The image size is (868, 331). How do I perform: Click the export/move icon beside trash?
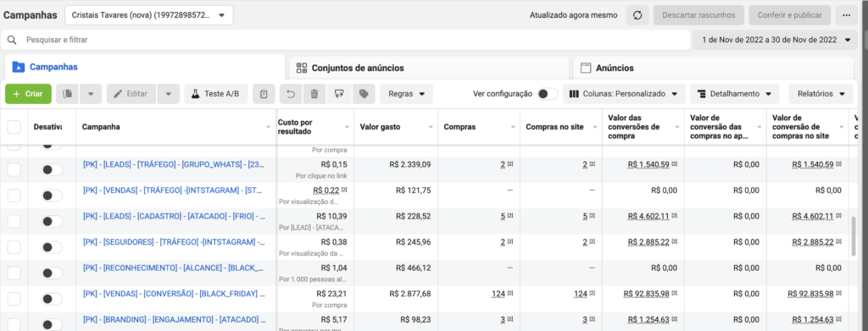tap(339, 94)
